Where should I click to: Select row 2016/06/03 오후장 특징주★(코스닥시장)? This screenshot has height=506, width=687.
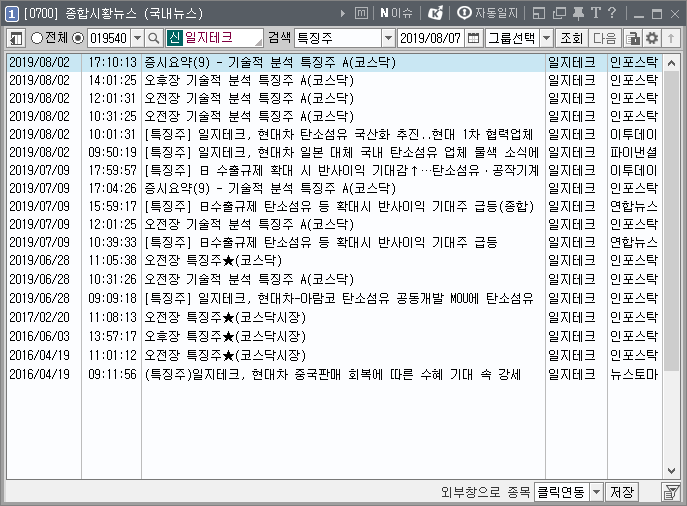tap(334, 336)
